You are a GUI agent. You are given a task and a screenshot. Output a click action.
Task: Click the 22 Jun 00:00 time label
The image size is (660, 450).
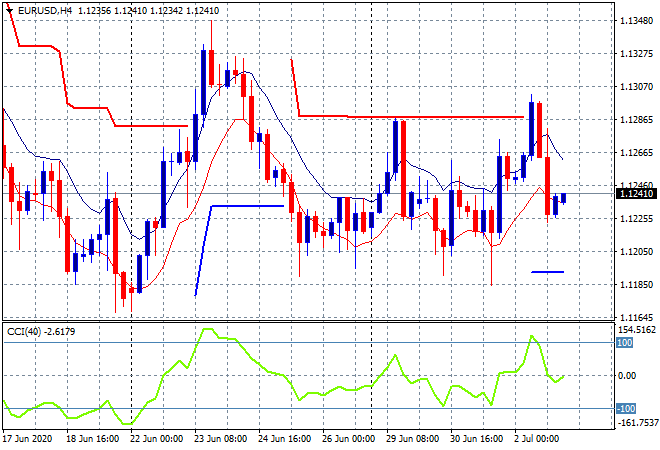pyautogui.click(x=157, y=439)
